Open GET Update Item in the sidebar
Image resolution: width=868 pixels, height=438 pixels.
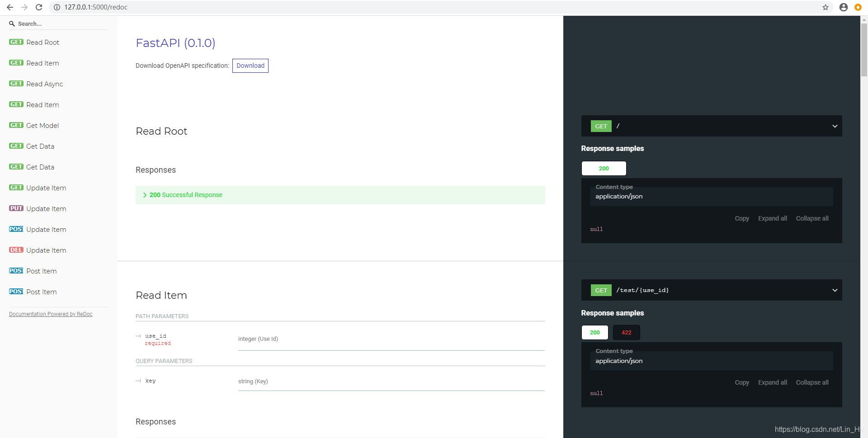pos(38,188)
